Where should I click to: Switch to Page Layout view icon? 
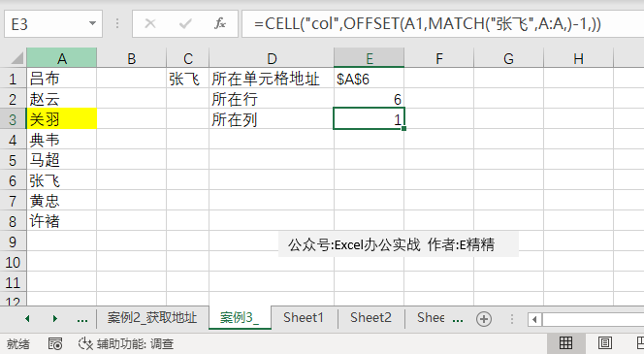[604, 342]
